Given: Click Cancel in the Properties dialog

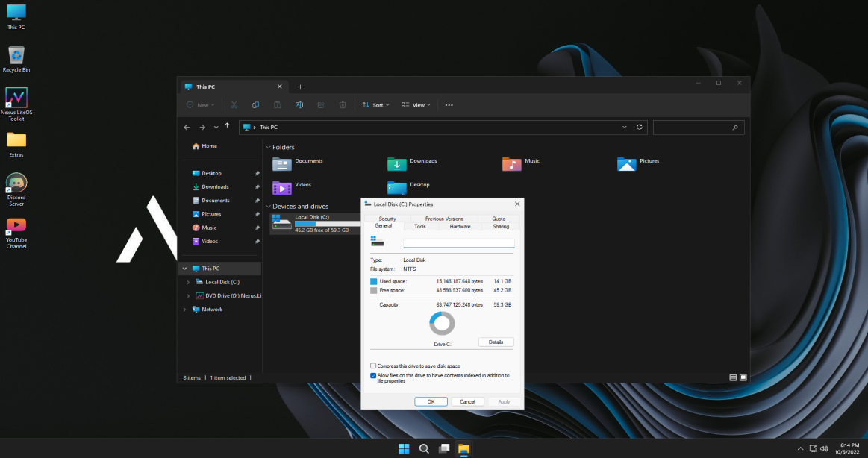Looking at the screenshot, I should (468, 401).
